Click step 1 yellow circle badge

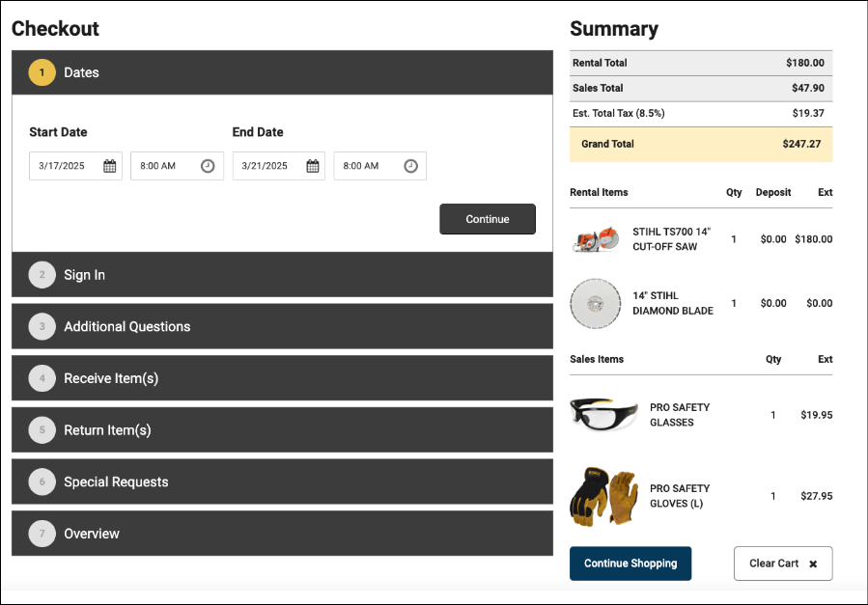tap(42, 72)
